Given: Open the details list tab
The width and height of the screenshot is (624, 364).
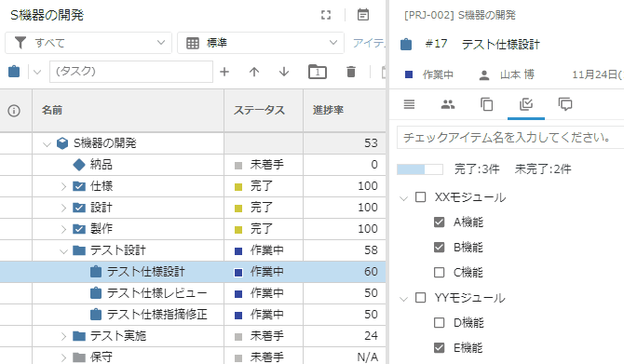Looking at the screenshot, I should click(x=409, y=104).
